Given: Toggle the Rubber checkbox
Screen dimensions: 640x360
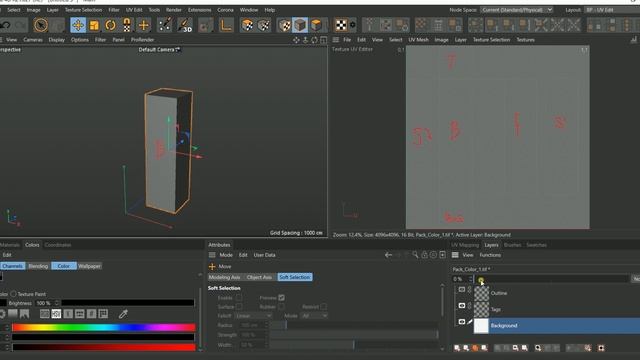Looking at the screenshot, I should (x=282, y=307).
